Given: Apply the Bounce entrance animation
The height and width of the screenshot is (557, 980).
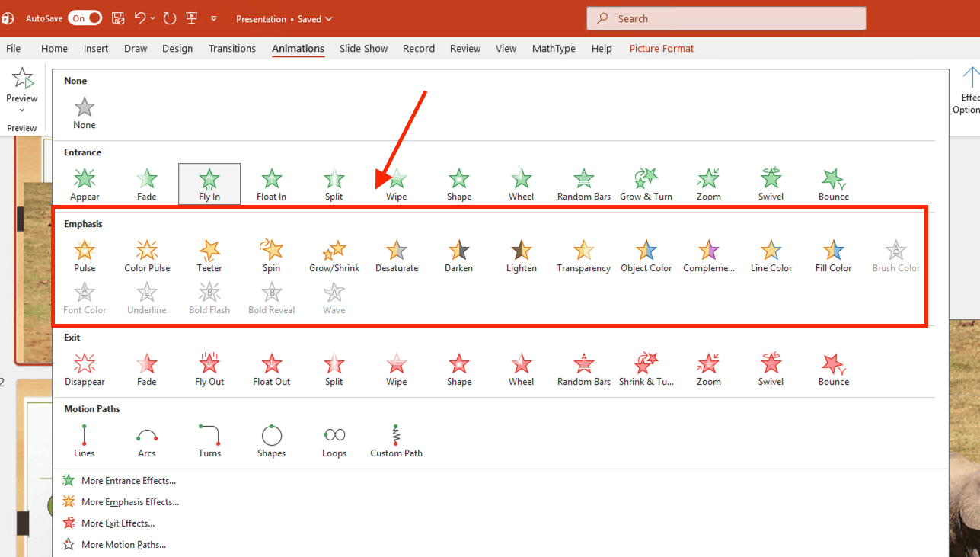Looking at the screenshot, I should 833,184.
